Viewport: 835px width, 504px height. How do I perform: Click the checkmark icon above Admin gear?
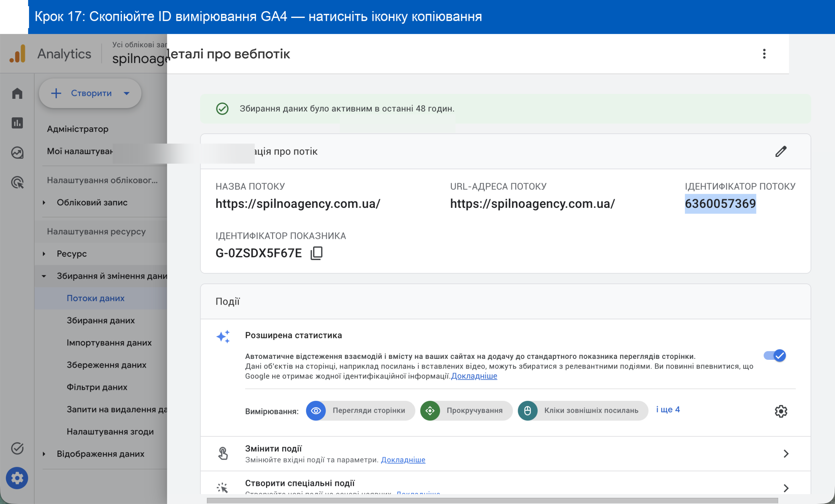click(x=17, y=448)
